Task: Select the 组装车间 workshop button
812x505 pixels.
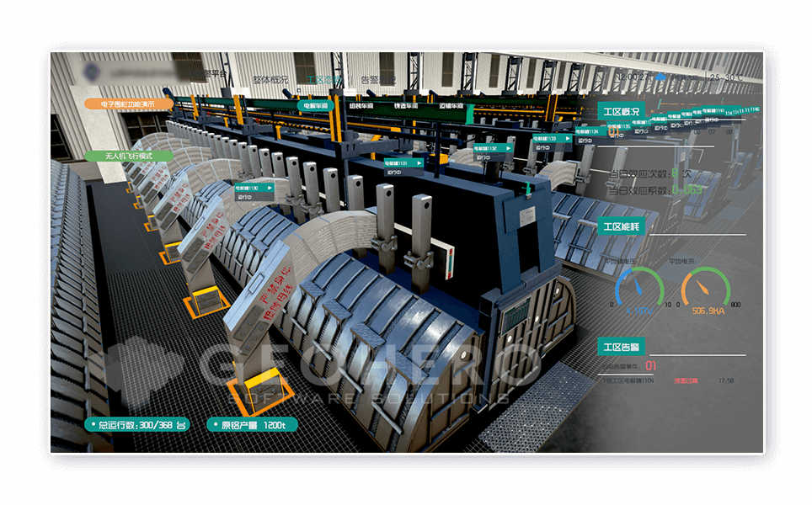Action: (362, 106)
